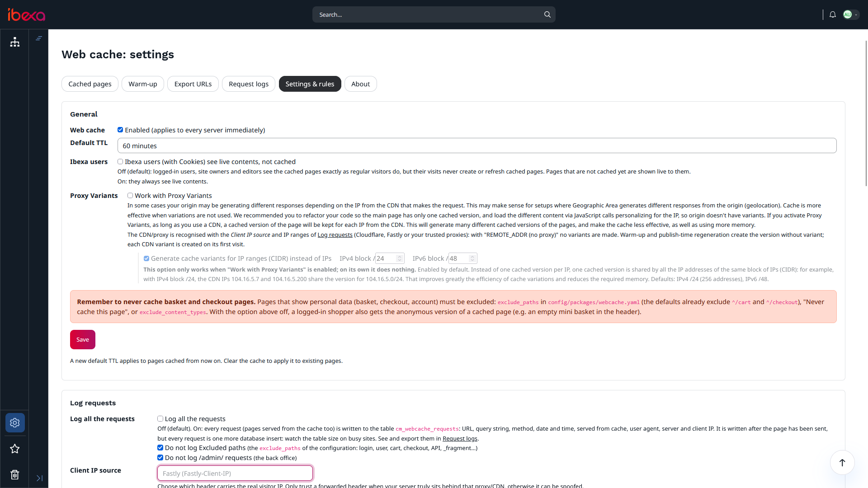Click the exclude_paths code text in warning
Screen dimensions: 868x488
pos(518,302)
